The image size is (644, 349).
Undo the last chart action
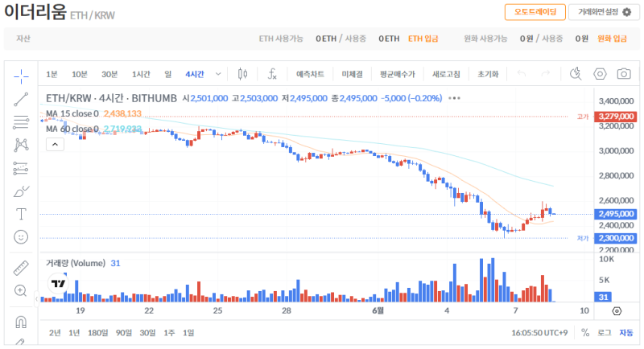522,74
